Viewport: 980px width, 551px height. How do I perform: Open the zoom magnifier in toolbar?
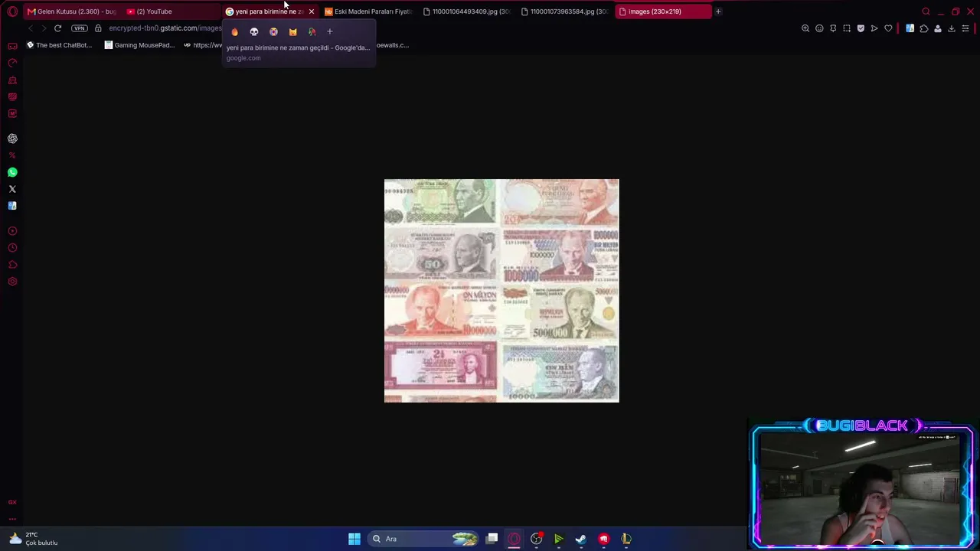[805, 28]
